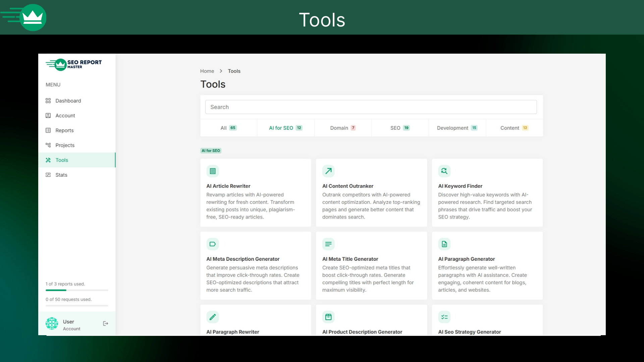Click the AI Article Rewriter document icon
The width and height of the screenshot is (644, 362).
pyautogui.click(x=213, y=171)
